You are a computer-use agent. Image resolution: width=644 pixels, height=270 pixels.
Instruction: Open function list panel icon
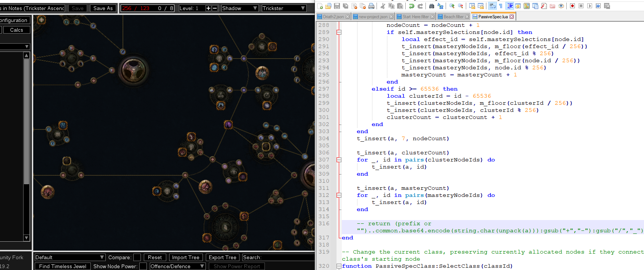click(x=544, y=6)
